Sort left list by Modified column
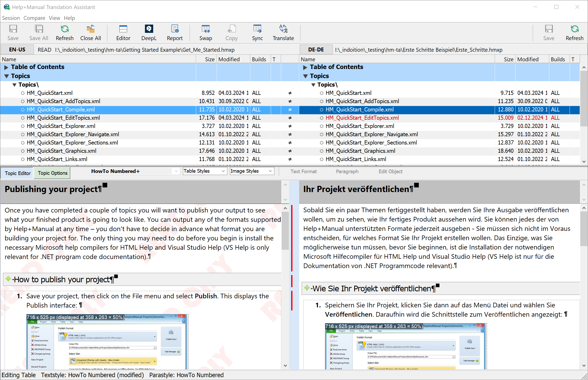The image size is (588, 380). click(233, 59)
